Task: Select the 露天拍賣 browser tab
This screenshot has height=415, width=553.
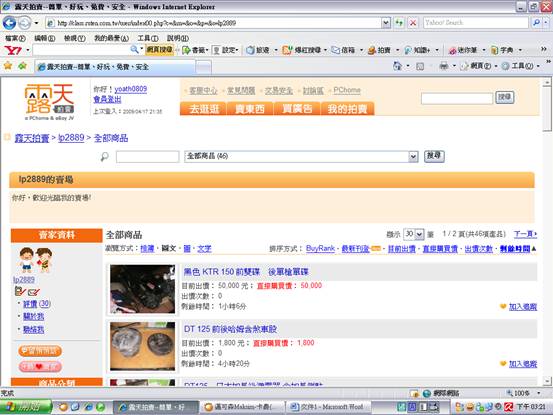Action: (x=115, y=66)
